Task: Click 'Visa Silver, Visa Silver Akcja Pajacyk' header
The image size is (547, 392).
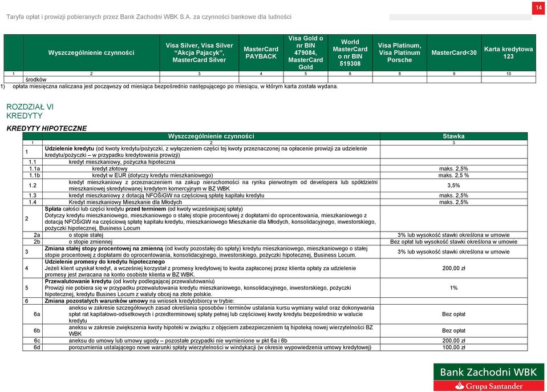Action: pos(199,52)
